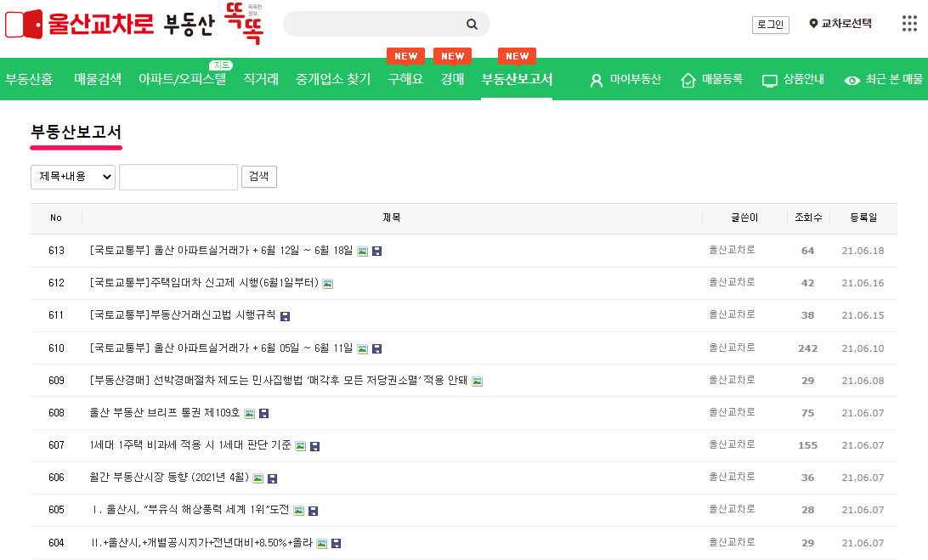Click author 울산교차로 in row 612
Viewport: 928px width, 560px height.
pos(732,282)
